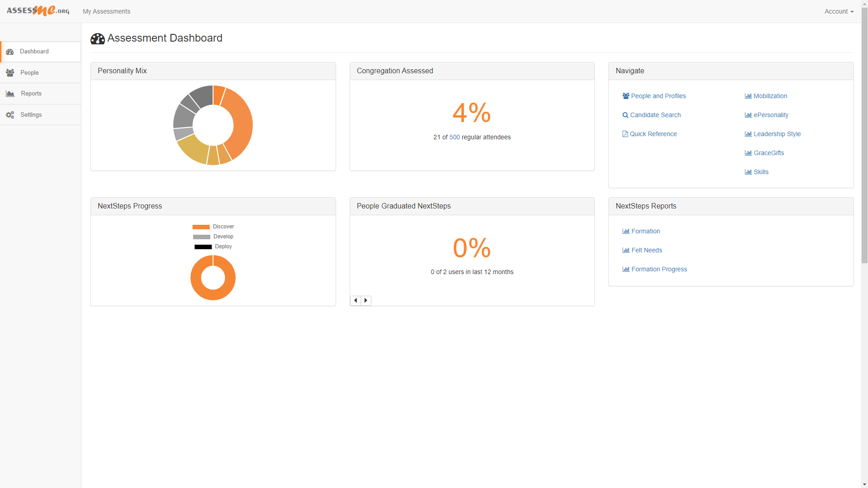Click the scrollbar down arrow
868x488 pixels.
(864, 484)
